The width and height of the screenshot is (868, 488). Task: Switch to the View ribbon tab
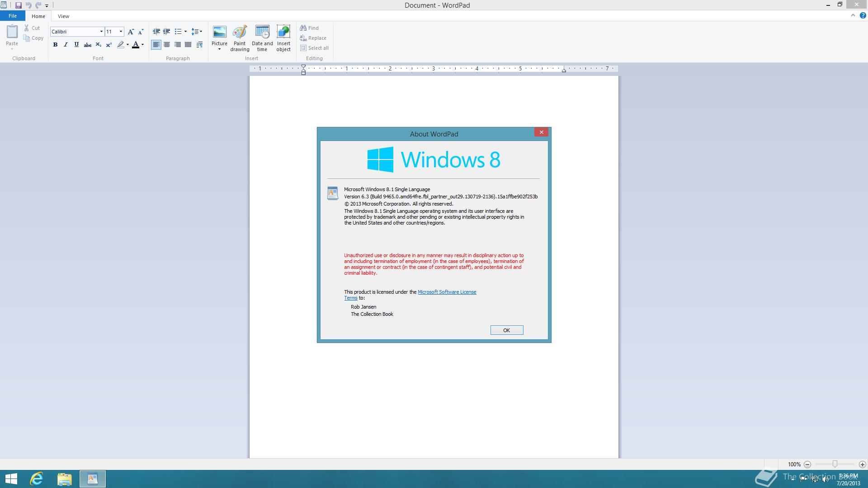pyautogui.click(x=63, y=16)
